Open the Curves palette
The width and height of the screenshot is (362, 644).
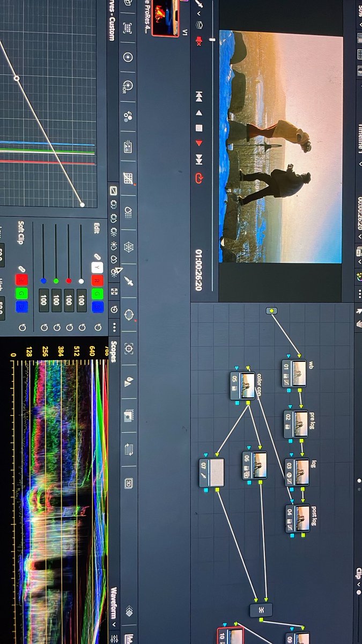[128, 178]
